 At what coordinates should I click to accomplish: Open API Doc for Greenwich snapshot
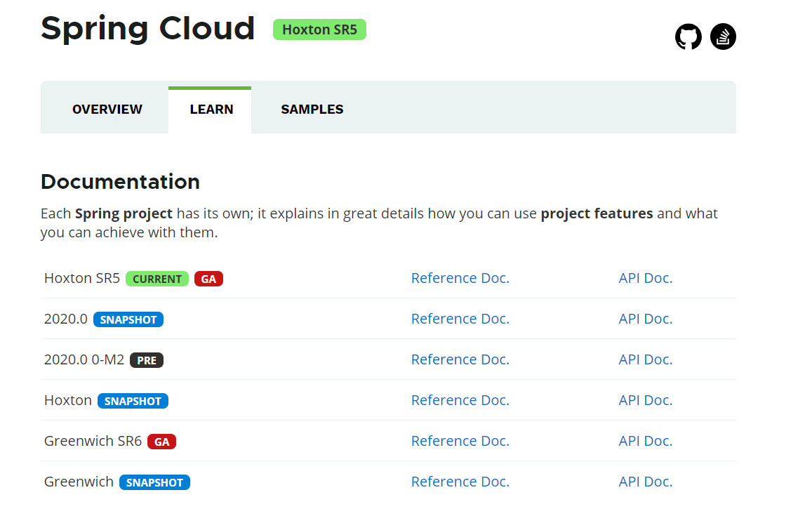[x=645, y=482]
